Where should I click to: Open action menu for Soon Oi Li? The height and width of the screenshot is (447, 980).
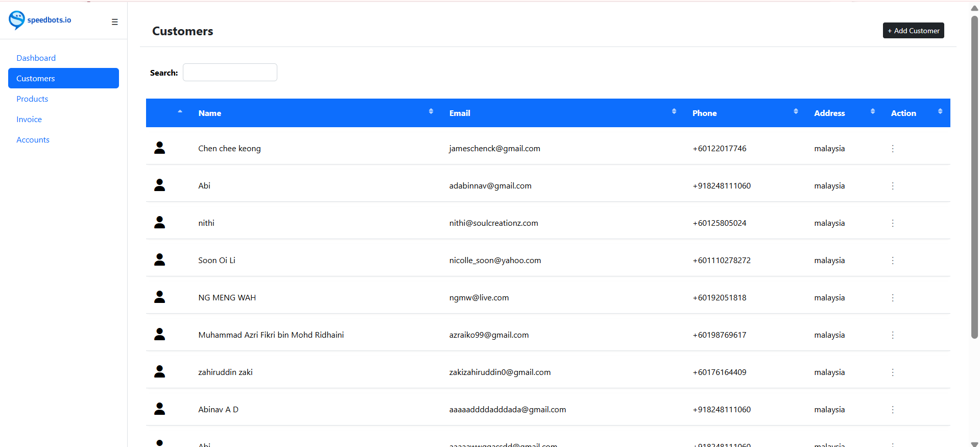pos(893,261)
